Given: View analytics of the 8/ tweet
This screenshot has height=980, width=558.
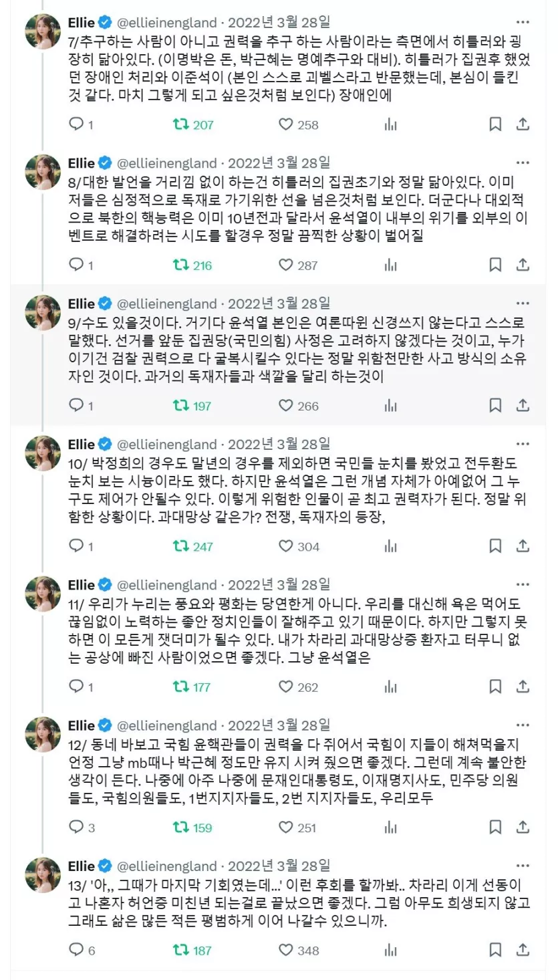Looking at the screenshot, I should coord(391,265).
